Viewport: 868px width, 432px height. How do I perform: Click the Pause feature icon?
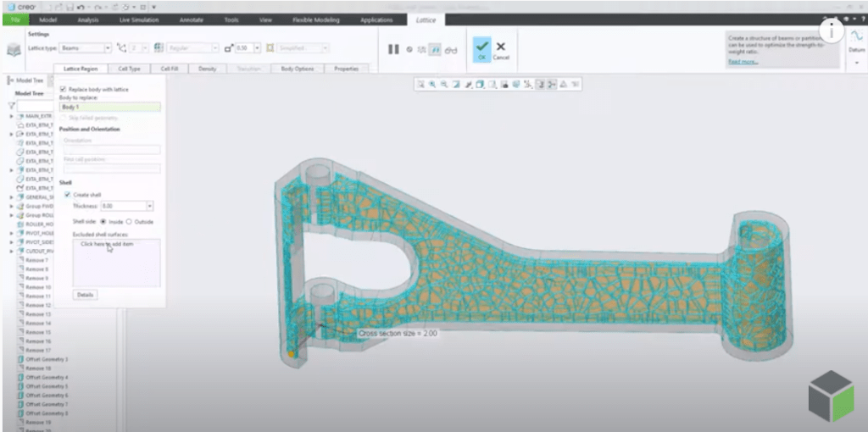pyautogui.click(x=393, y=49)
